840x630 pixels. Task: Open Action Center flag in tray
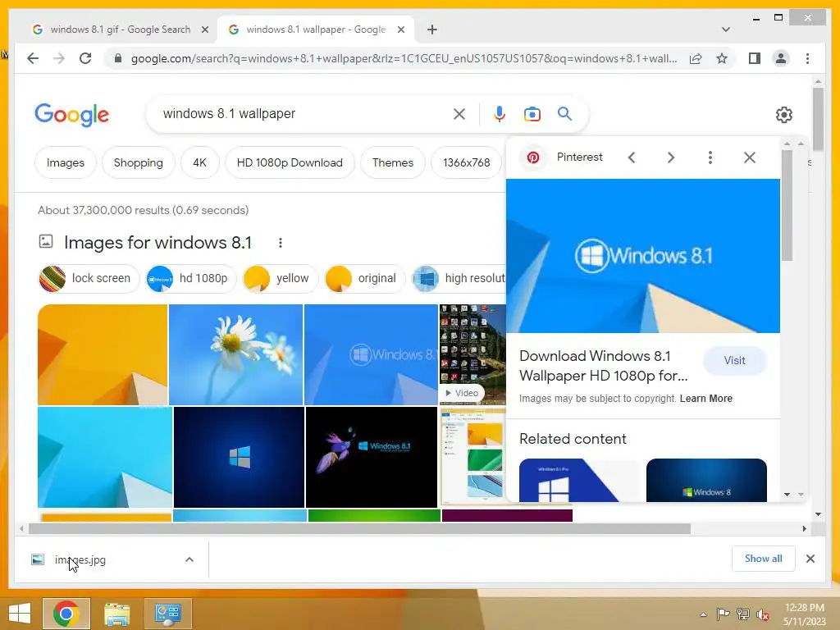click(x=723, y=614)
